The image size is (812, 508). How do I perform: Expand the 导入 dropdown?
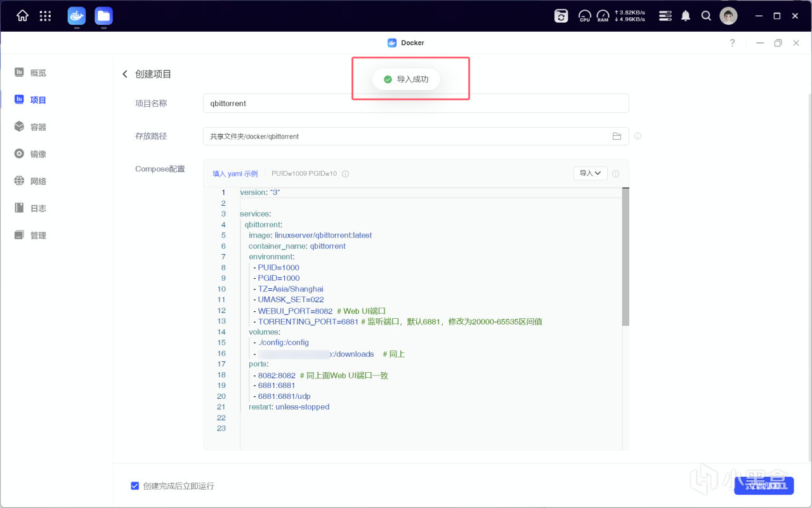point(590,173)
